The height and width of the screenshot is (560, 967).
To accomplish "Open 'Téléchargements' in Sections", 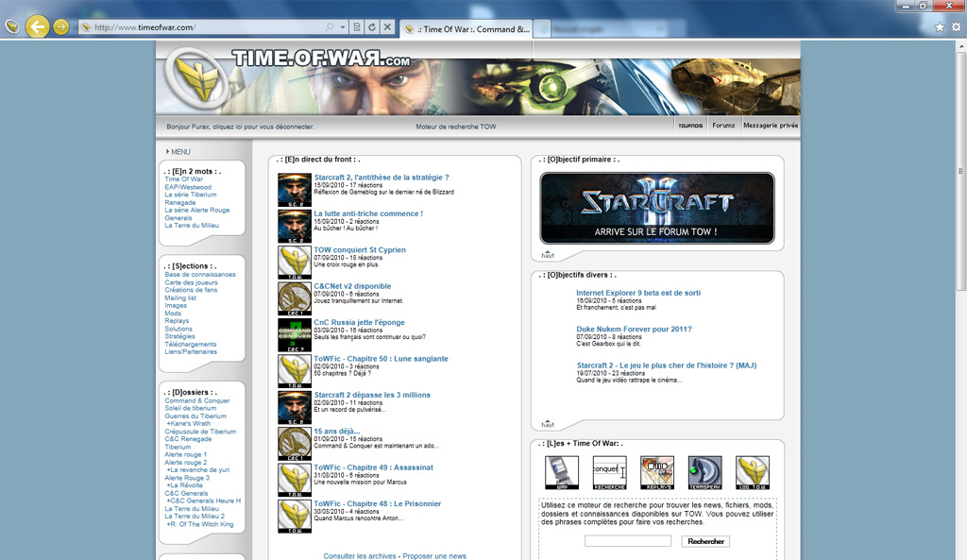I will [x=191, y=344].
